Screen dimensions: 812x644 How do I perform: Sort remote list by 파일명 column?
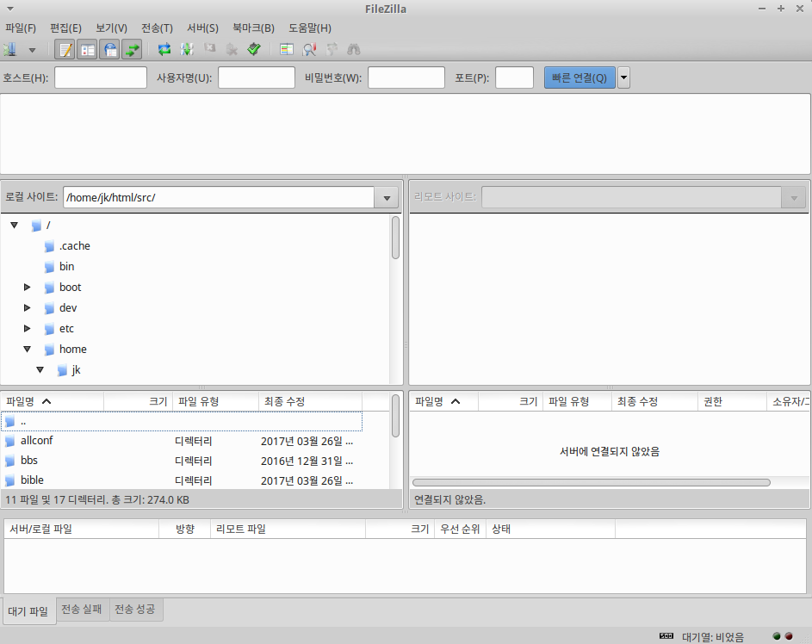click(443, 402)
